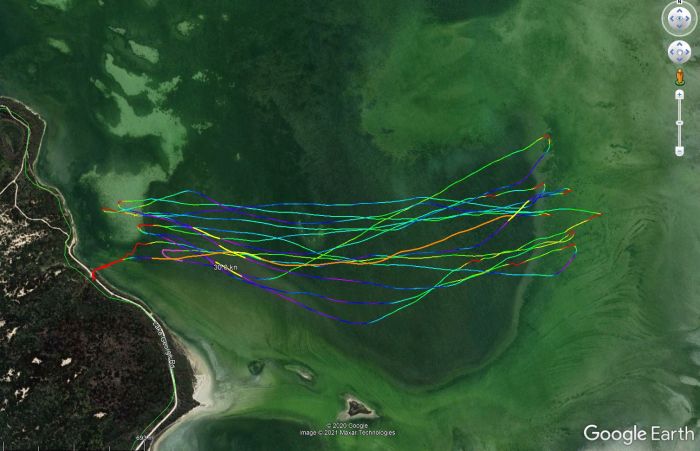Screen dimensions: 700x451
Task: Tilt view down with look joystick arrow
Action: 679,27
